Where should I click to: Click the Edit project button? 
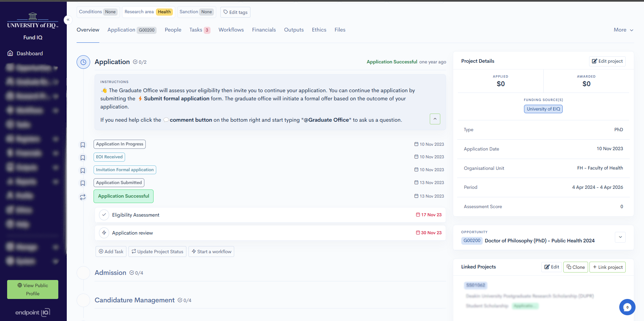click(x=607, y=61)
